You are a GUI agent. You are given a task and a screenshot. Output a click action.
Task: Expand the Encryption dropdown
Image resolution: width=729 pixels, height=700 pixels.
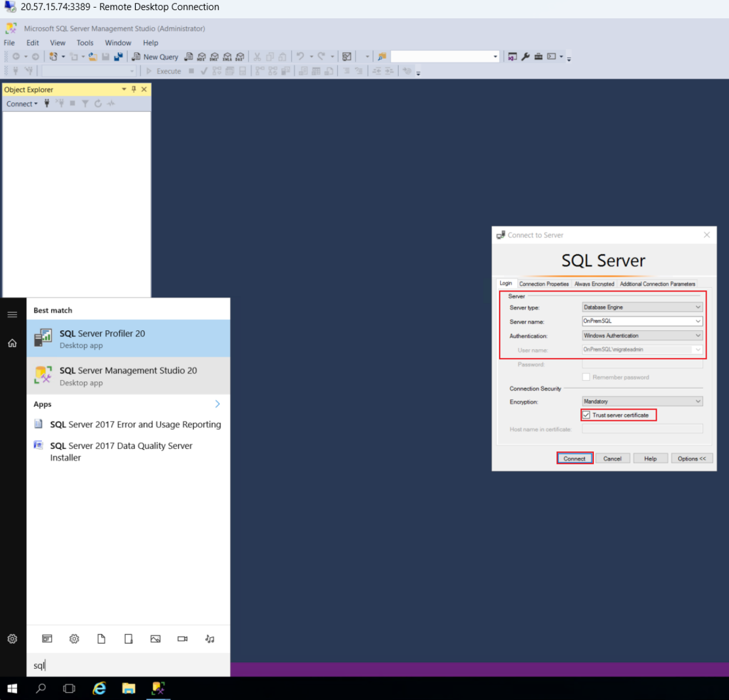point(698,401)
